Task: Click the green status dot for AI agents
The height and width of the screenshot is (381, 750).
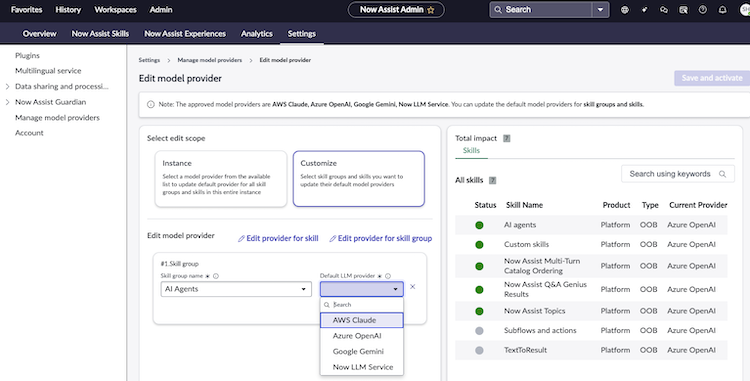Action: click(x=479, y=225)
